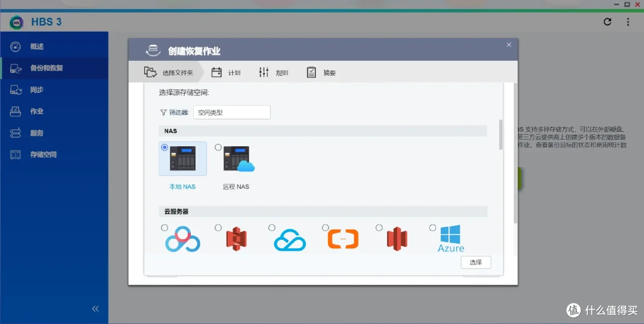Click the Backup and Restore sidebar icon
644x324 pixels.
click(x=16, y=68)
